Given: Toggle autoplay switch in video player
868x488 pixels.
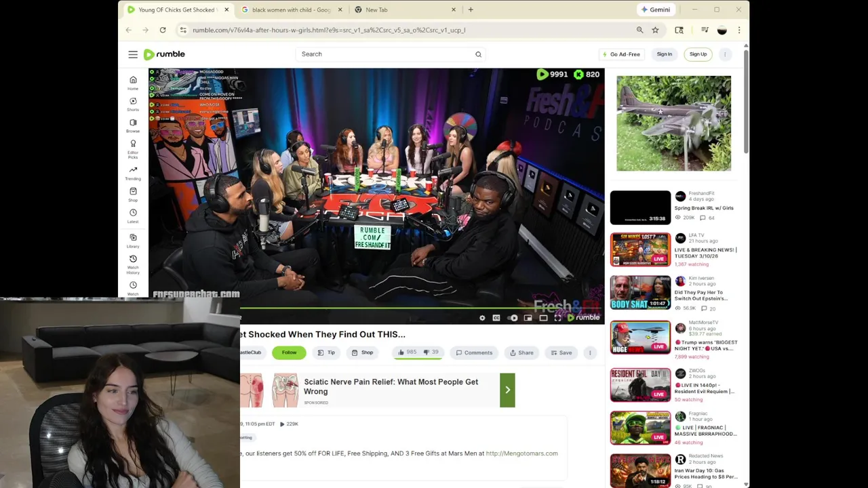Looking at the screenshot, I should click(512, 318).
